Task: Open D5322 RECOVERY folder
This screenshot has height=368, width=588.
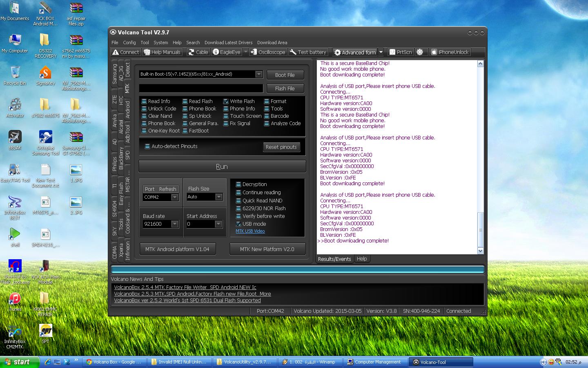Action: pos(45,46)
